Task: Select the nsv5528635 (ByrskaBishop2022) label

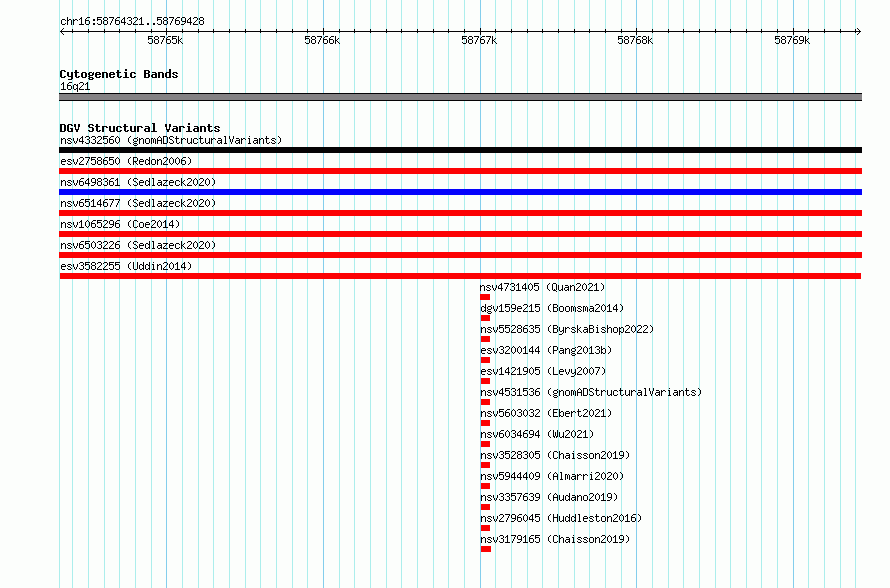Action: (567, 329)
